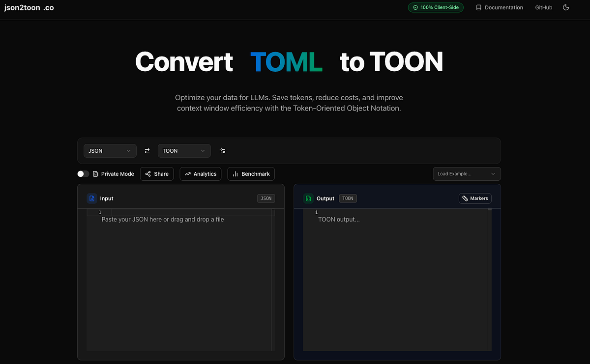The height and width of the screenshot is (364, 590).
Task: Click the document icon next to Private Mode
Action: point(95,173)
